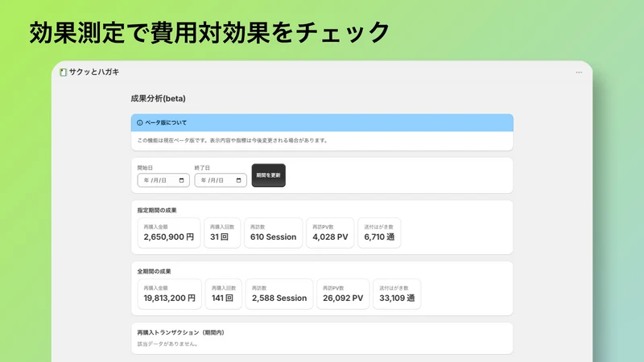Click the 全期間の成果 section heading
Viewport: 644px width, 362px height.
point(154,271)
